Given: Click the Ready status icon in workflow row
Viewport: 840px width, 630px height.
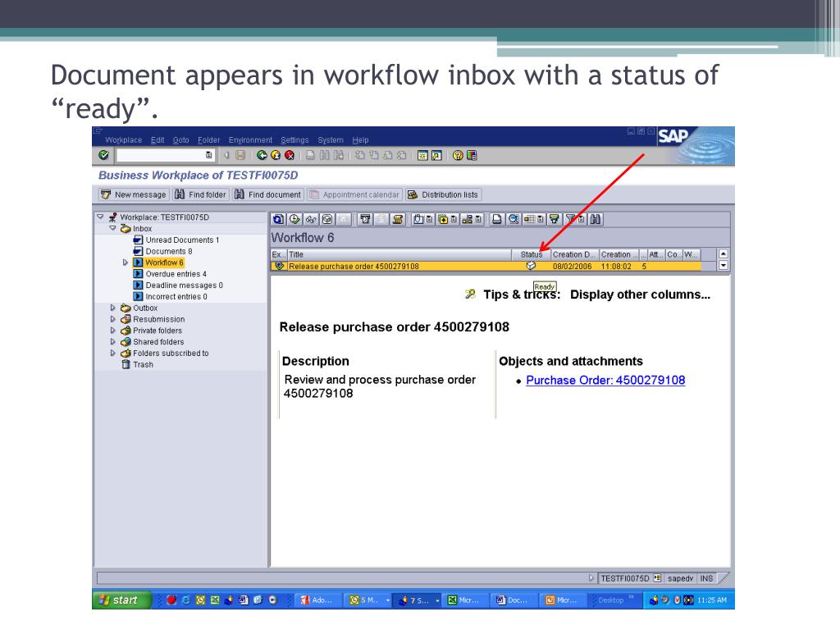Looking at the screenshot, I should (x=531, y=266).
